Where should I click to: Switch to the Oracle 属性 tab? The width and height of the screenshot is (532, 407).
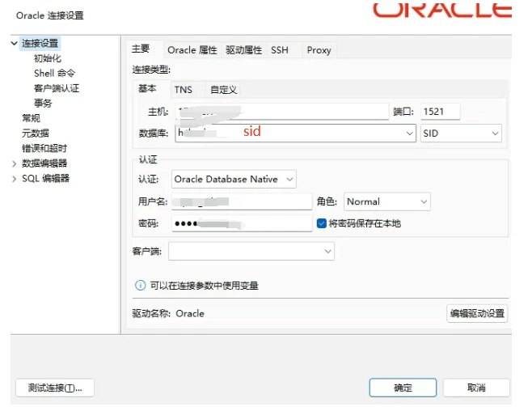tap(192, 50)
